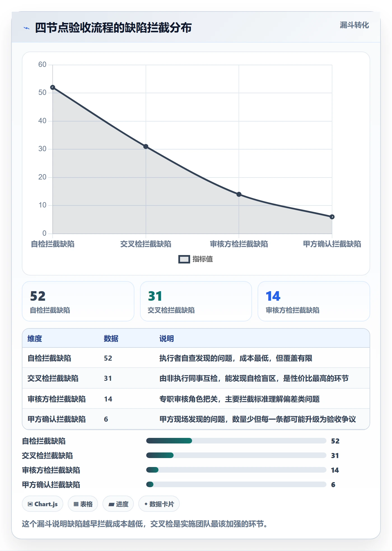Click the description starting with 专职审核角色把关
Image resolution: width=392 pixels, height=551 pixels.
click(239, 399)
